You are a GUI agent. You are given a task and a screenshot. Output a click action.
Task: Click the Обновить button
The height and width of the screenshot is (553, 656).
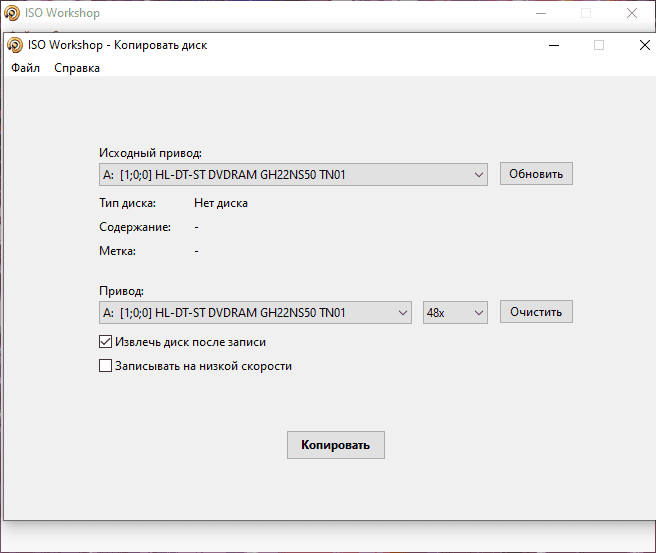click(536, 174)
